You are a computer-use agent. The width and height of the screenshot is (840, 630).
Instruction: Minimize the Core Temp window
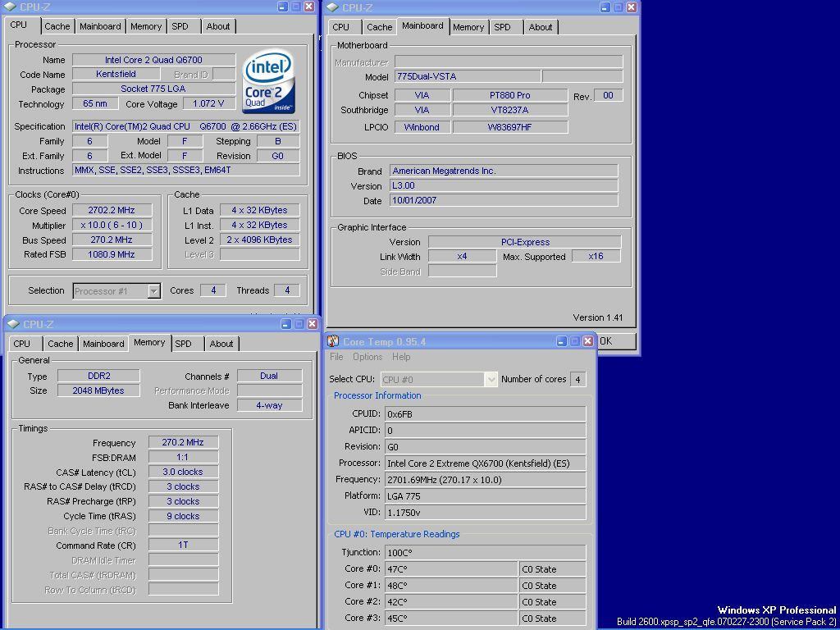[561, 341]
